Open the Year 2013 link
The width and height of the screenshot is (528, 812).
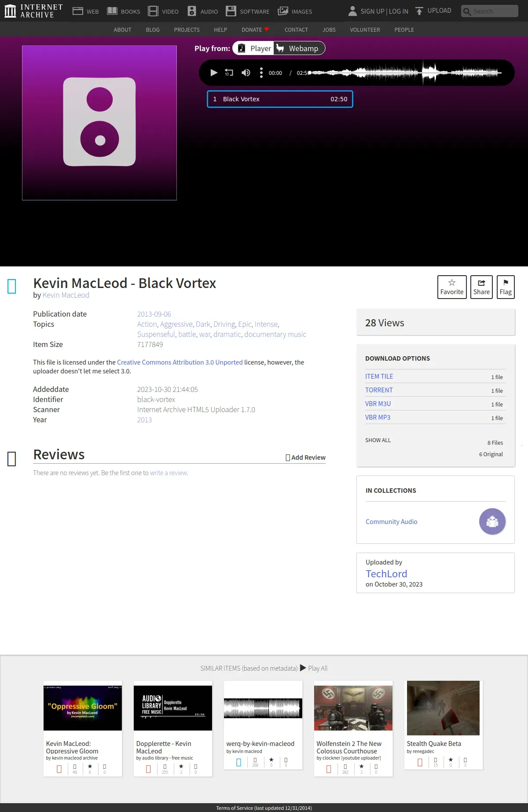coord(144,420)
